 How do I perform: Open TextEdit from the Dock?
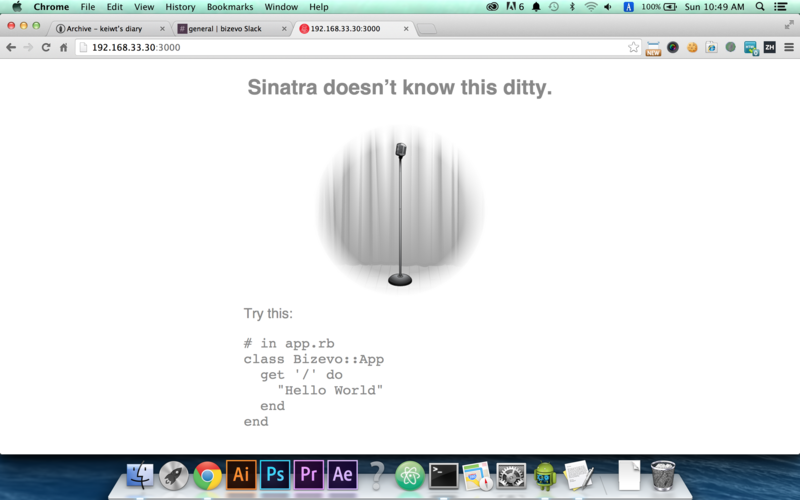(579, 475)
